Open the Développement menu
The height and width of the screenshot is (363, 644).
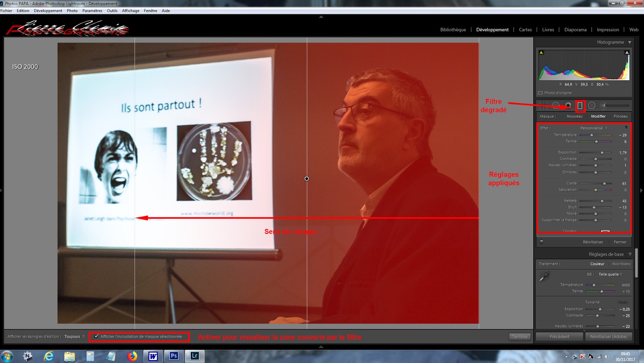pos(48,11)
